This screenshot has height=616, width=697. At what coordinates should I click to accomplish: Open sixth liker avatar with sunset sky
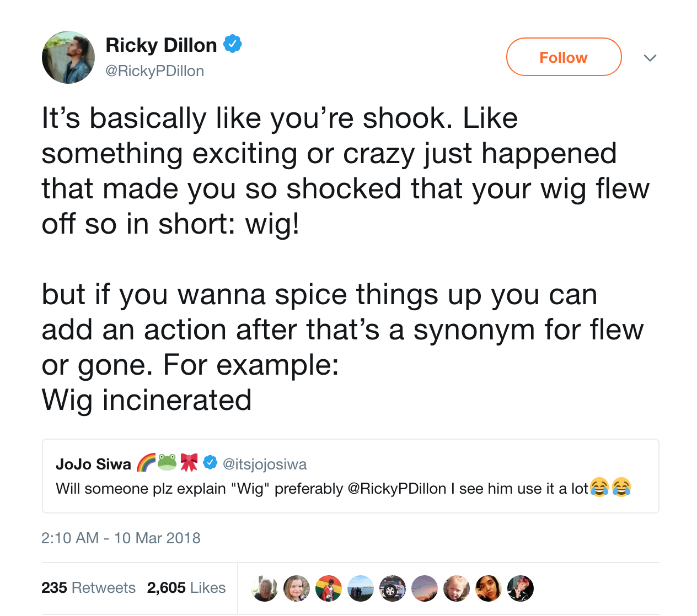pyautogui.click(x=425, y=588)
